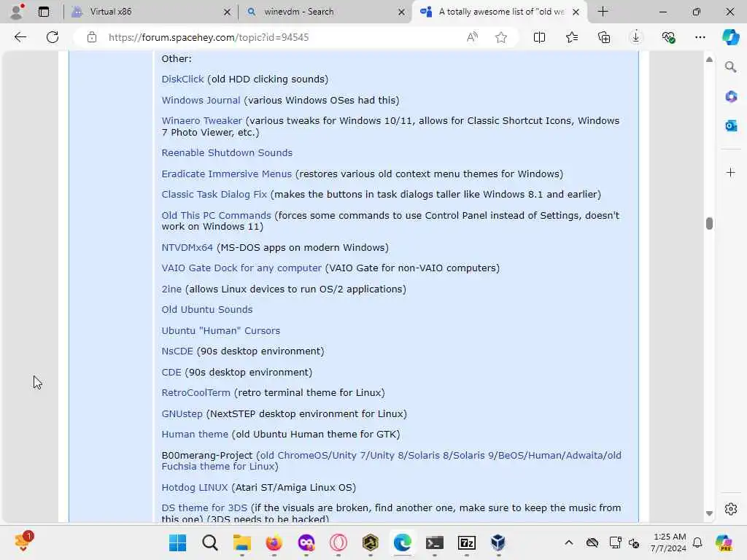Screen dimensions: 747x560
Task: Select the totally awesome list tab
Action: 500,12
